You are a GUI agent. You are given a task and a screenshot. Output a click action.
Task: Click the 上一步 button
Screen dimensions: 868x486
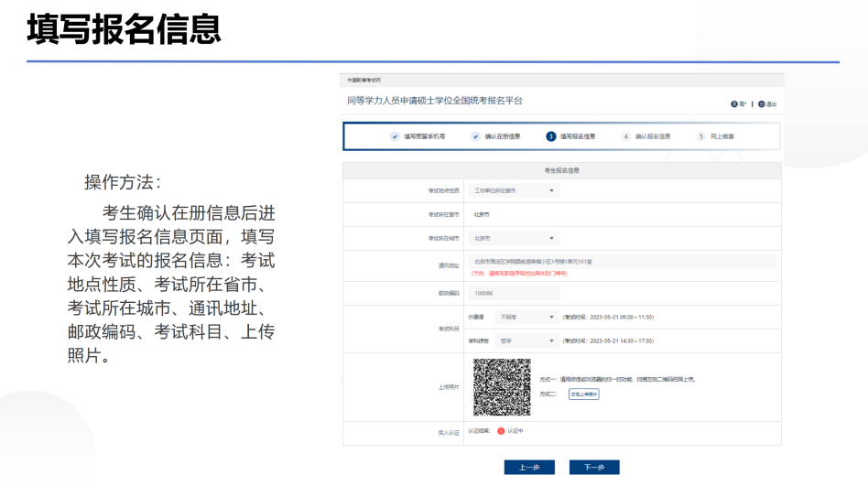coord(529,468)
